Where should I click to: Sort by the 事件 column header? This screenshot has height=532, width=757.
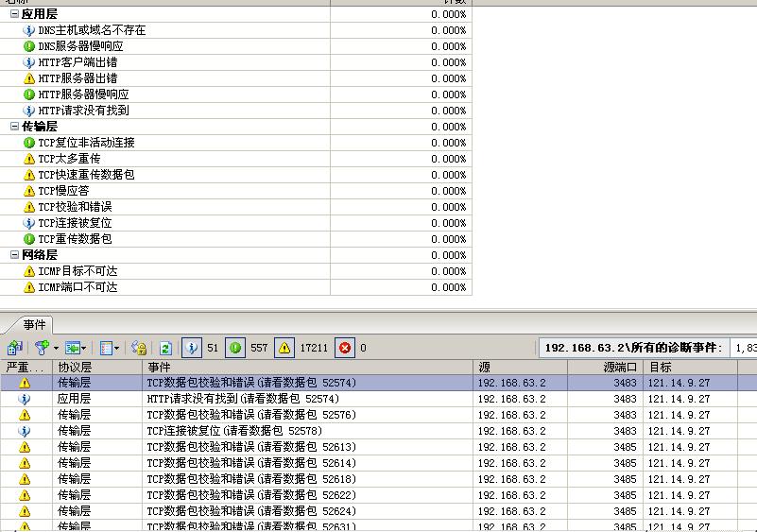click(307, 367)
